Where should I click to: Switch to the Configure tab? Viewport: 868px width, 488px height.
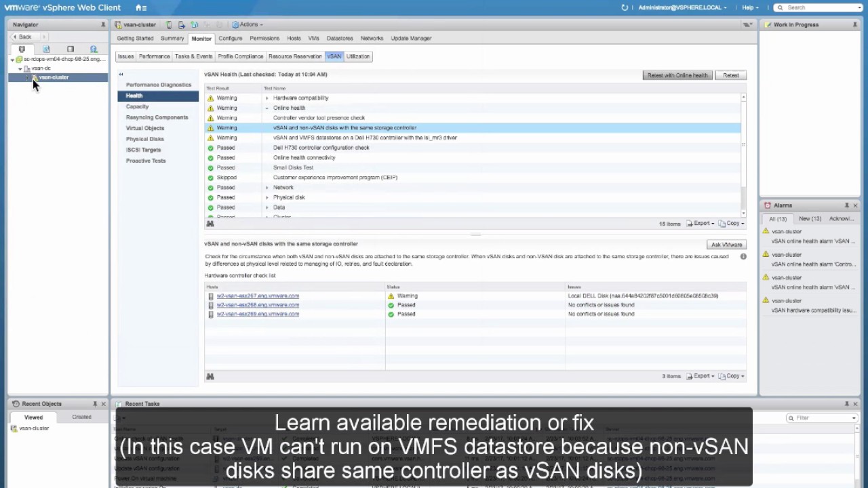230,39
